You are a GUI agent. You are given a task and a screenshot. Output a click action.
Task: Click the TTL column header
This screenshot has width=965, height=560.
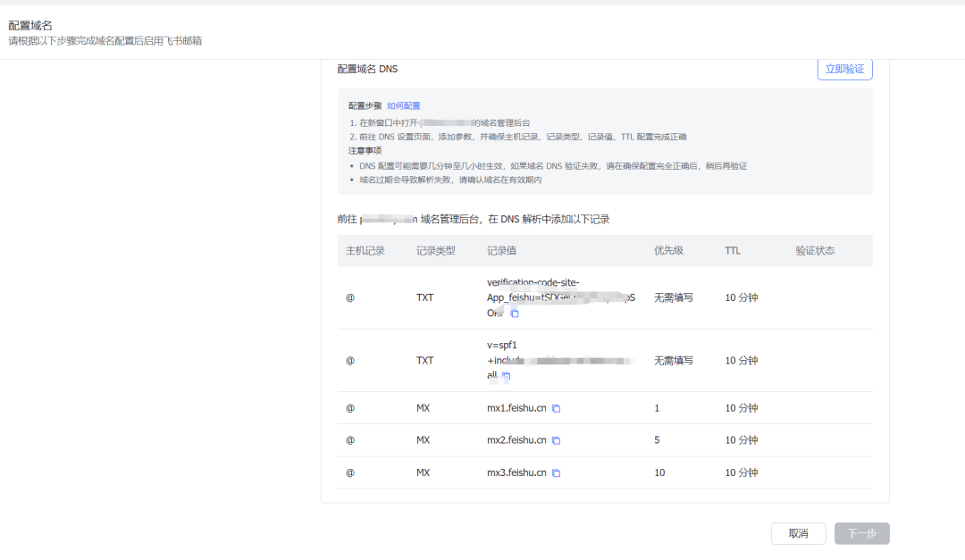coord(733,251)
